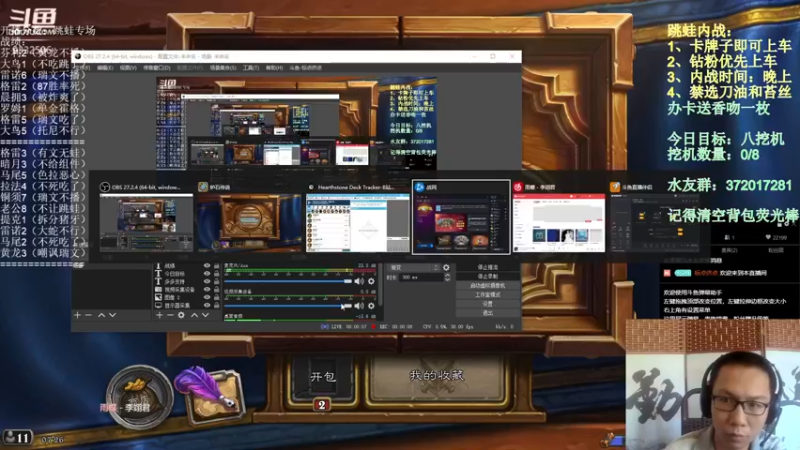Hide the 视频采集设备 source with eye icon
Image resolution: width=800 pixels, height=450 pixels.
[207, 289]
